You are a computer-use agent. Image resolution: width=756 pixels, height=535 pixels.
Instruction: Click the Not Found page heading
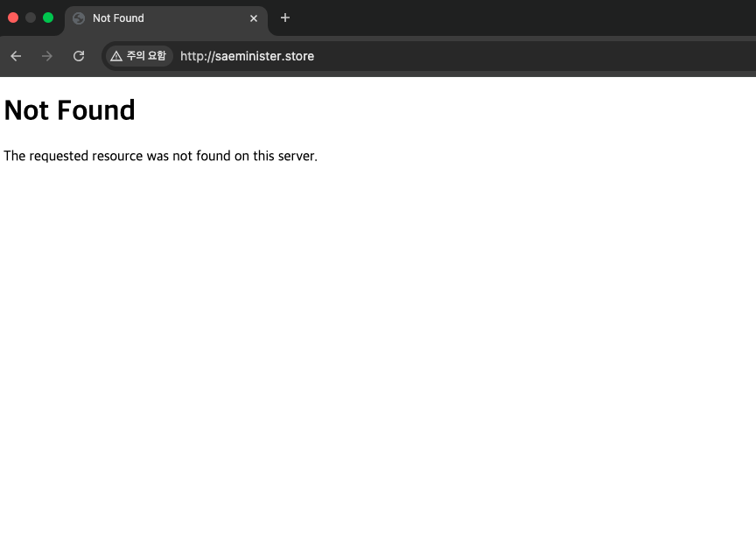(69, 110)
